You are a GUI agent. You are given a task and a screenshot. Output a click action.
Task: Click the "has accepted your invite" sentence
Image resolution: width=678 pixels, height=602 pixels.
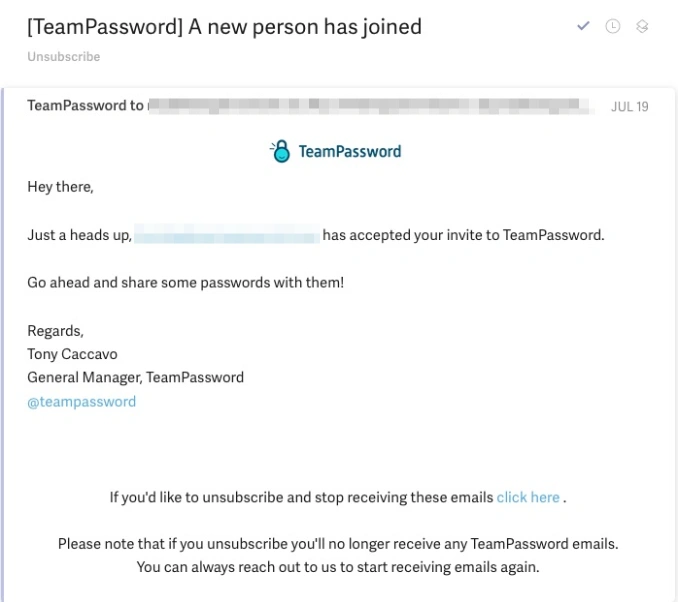click(x=464, y=235)
